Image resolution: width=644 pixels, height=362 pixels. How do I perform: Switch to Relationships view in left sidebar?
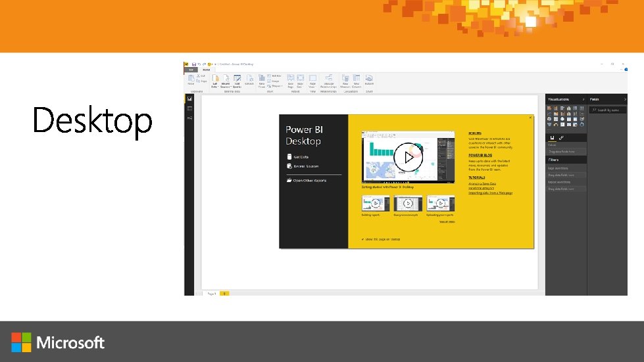189,118
